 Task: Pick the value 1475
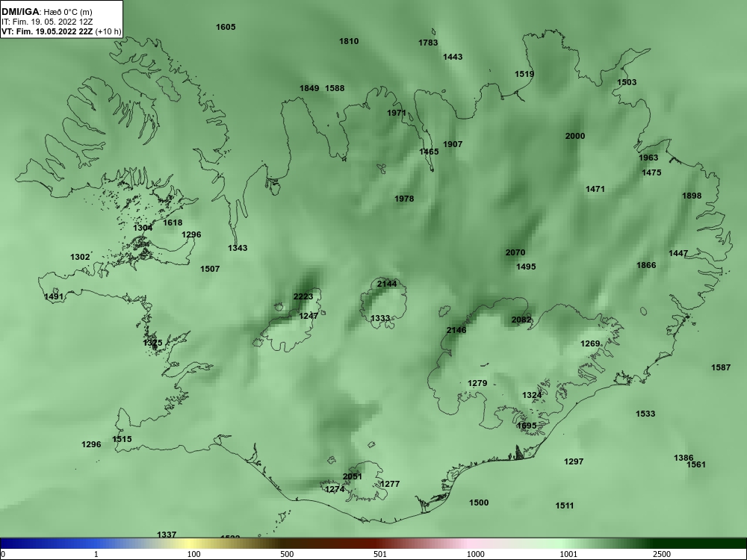pyautogui.click(x=651, y=173)
